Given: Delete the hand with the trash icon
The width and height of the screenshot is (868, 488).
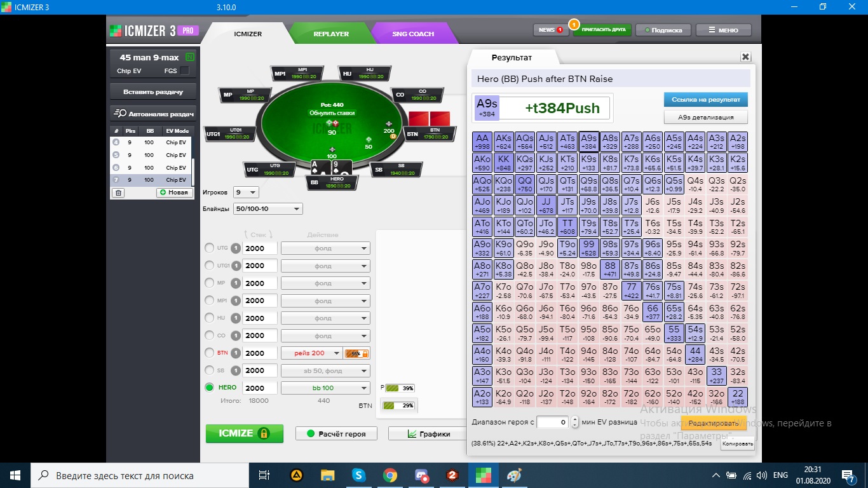Looking at the screenshot, I should [x=118, y=193].
